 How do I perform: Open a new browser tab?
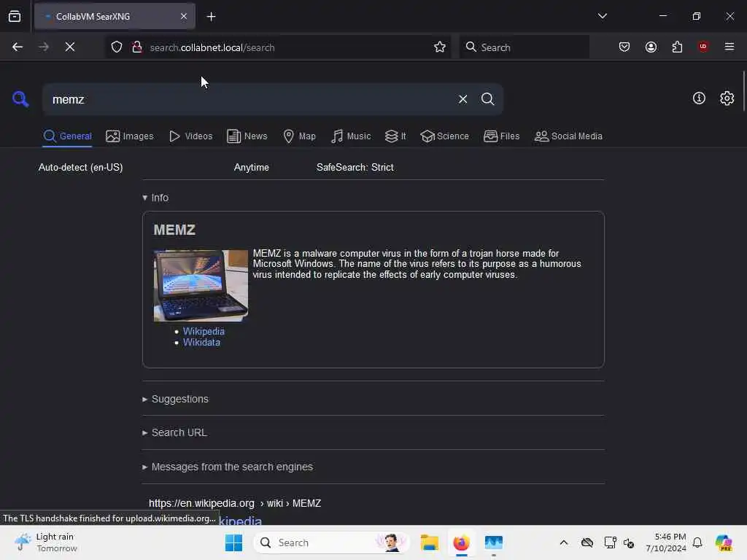click(x=211, y=17)
